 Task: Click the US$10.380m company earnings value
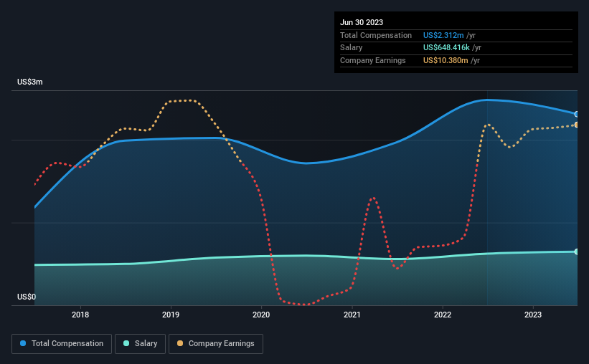point(446,60)
